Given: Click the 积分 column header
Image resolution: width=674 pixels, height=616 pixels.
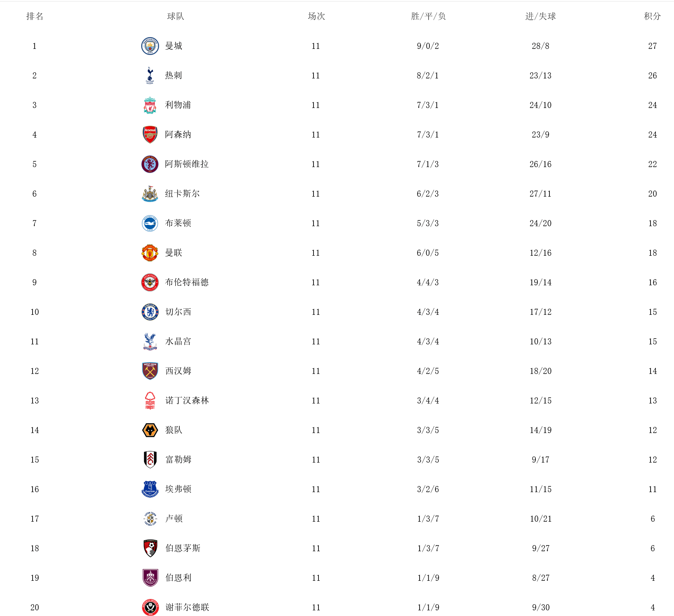Looking at the screenshot, I should 652,16.
